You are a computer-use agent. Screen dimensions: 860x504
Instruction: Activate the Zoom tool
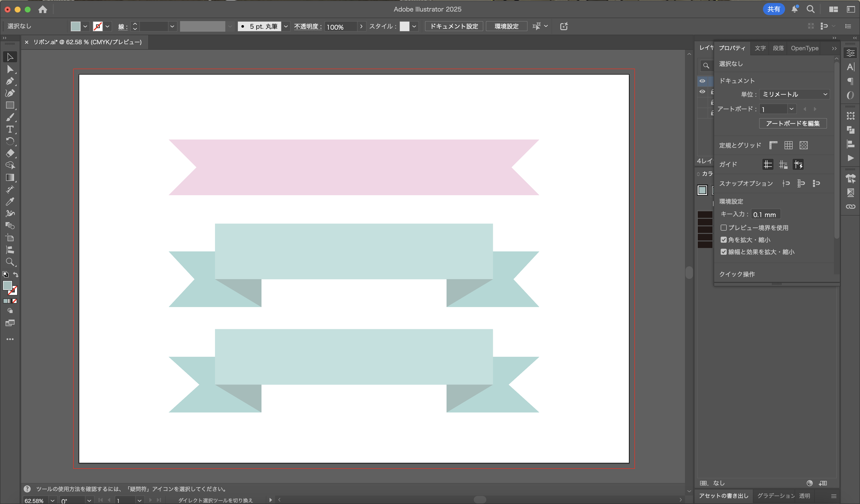10,262
